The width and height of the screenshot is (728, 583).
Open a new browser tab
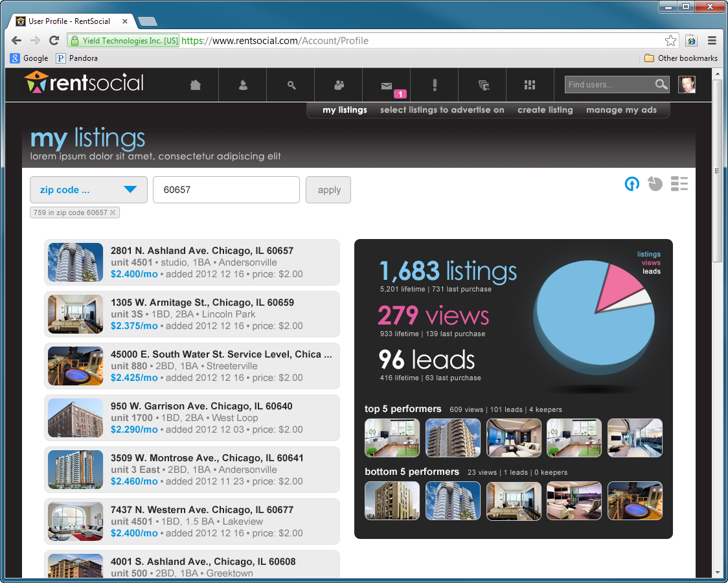[x=148, y=21]
